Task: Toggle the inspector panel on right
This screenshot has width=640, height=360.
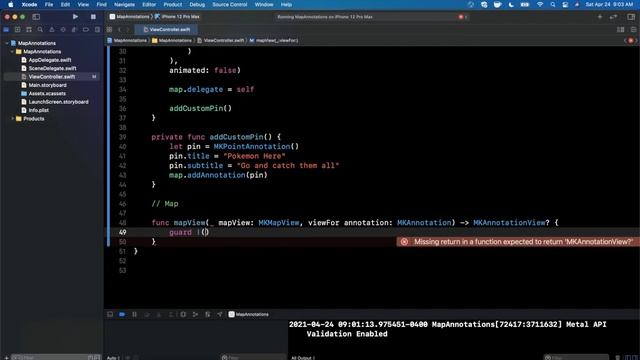Action: (631, 17)
